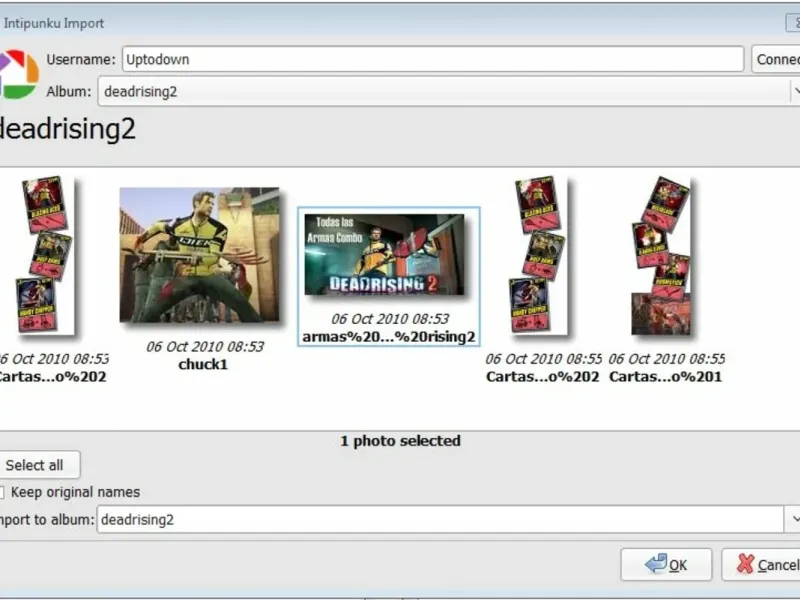Click the deadrising2 album heading
Screen dimensions: 800x600
(x=67, y=129)
